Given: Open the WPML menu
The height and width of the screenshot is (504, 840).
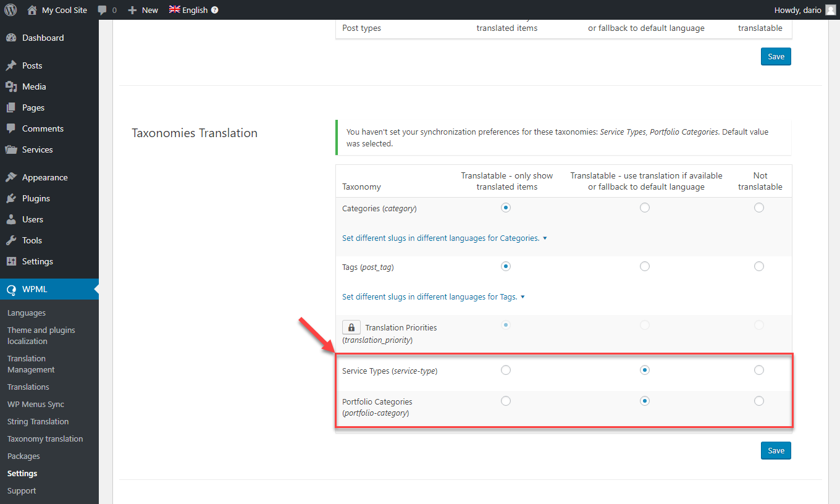Looking at the screenshot, I should pos(49,289).
